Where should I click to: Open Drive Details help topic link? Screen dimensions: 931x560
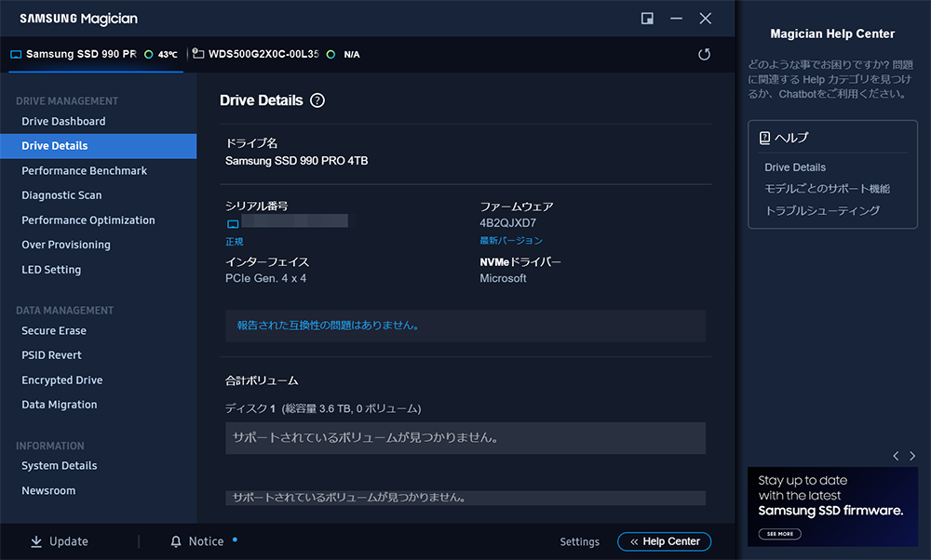795,167
